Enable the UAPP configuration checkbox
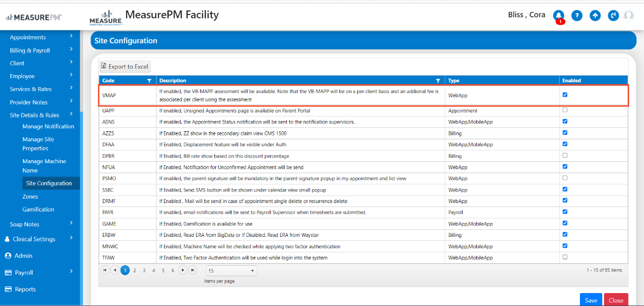Viewport: 644px width, 306px height. click(565, 110)
